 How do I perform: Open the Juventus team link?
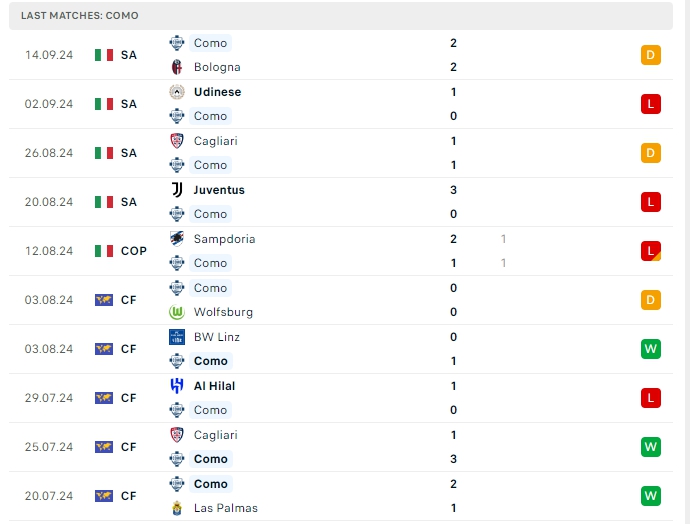coord(219,190)
